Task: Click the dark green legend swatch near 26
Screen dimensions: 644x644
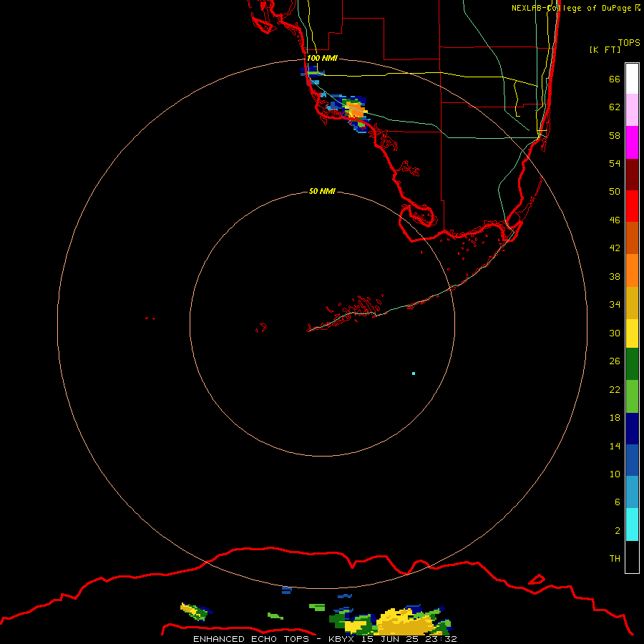Action: pyautogui.click(x=632, y=364)
